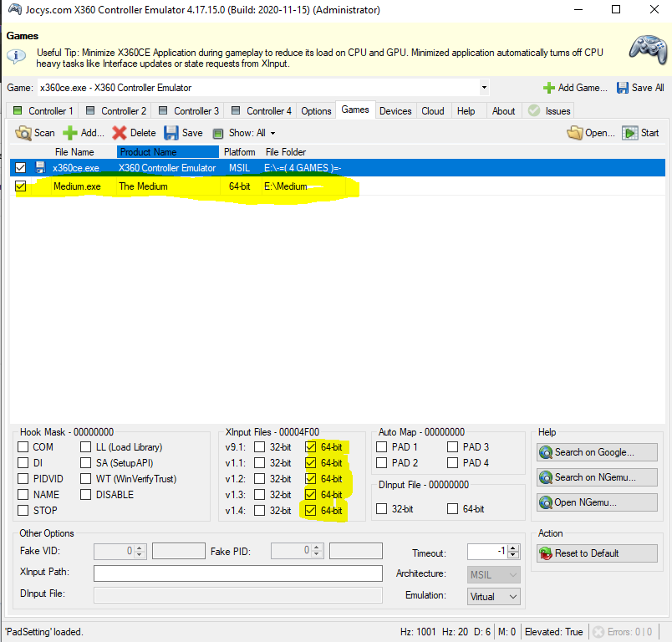
Task: Check the v1.3 32-bit XInput checkbox
Action: click(259, 495)
